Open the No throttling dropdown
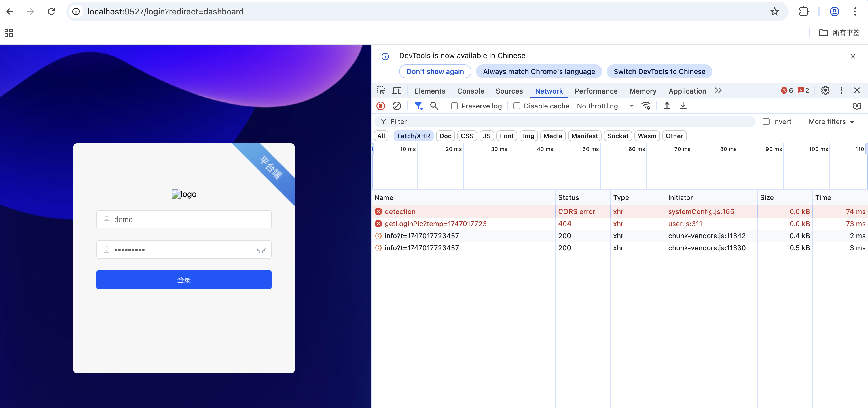The height and width of the screenshot is (408, 868). click(605, 106)
